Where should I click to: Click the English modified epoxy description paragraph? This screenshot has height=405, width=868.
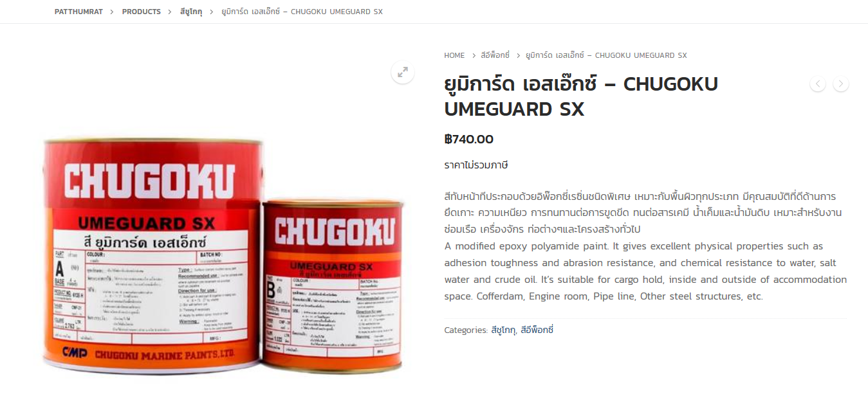(x=645, y=271)
